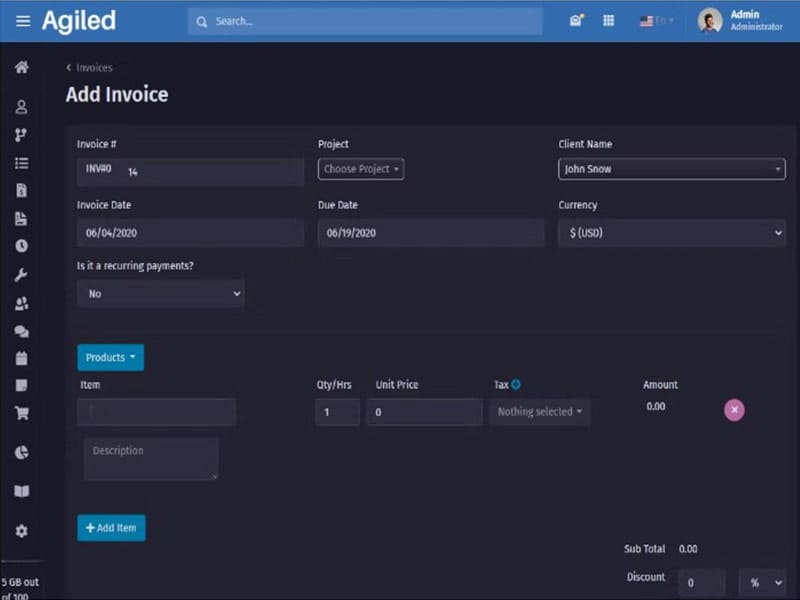
Task: Open the Tax 'Nothing selected' dropdown
Action: [x=539, y=412]
